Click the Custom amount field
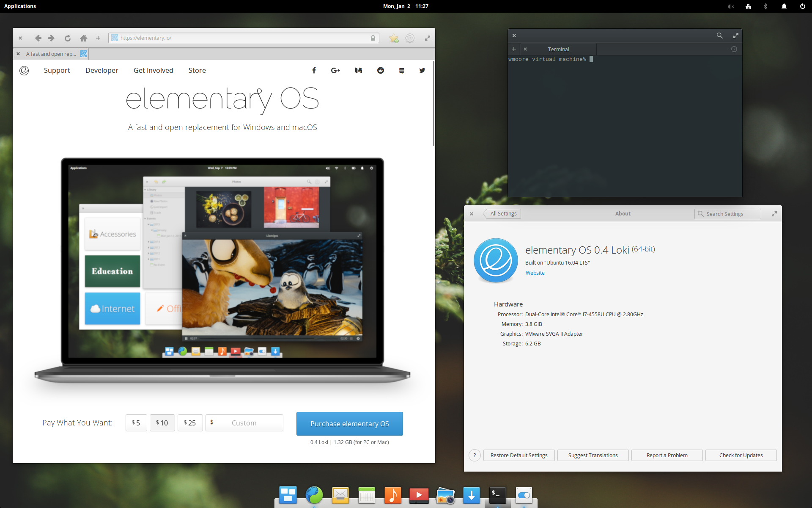812x508 pixels. 244,423
